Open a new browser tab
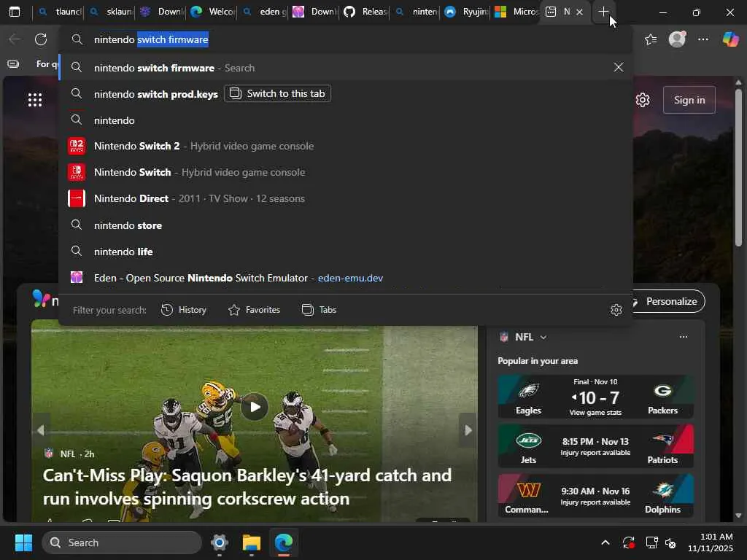747x560 pixels. click(x=603, y=12)
